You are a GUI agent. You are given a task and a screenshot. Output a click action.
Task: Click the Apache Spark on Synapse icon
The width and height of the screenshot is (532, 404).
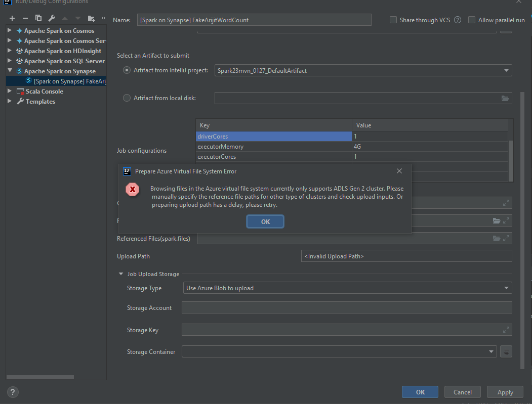pyautogui.click(x=20, y=71)
